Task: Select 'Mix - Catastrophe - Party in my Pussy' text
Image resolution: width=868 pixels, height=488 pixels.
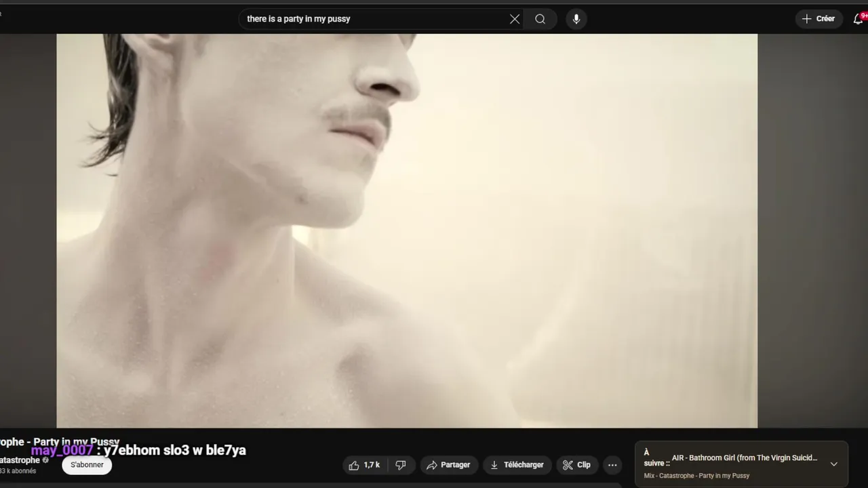Action: [696, 476]
